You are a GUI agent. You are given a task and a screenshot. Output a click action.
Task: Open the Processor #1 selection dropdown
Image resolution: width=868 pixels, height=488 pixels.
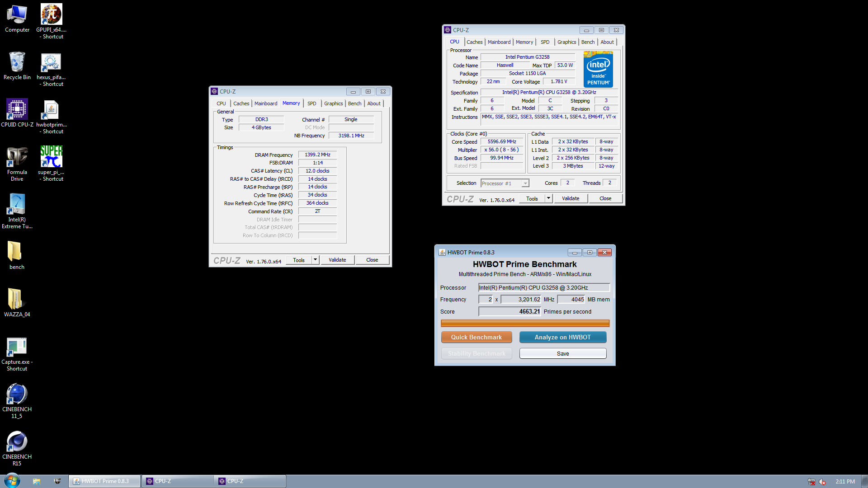click(x=505, y=183)
